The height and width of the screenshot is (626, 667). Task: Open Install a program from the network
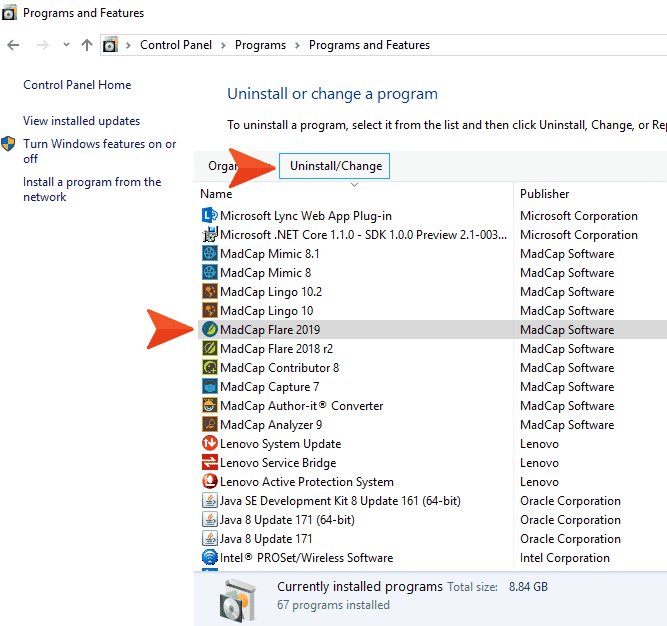pos(92,189)
